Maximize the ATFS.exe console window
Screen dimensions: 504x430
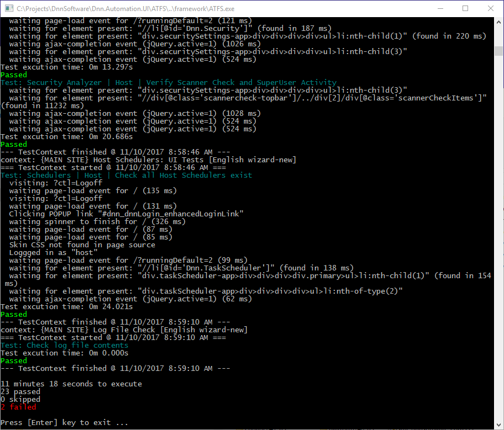click(x=465, y=8)
